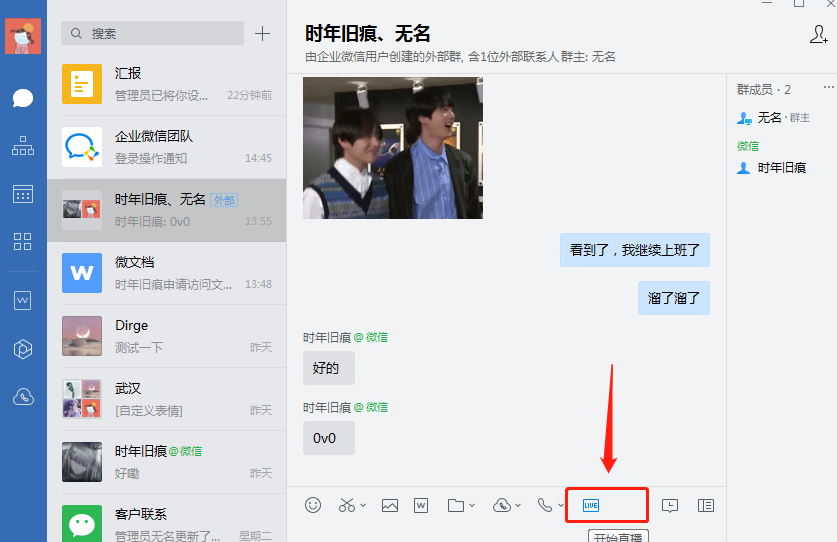Open the group members more options dots

tap(828, 87)
